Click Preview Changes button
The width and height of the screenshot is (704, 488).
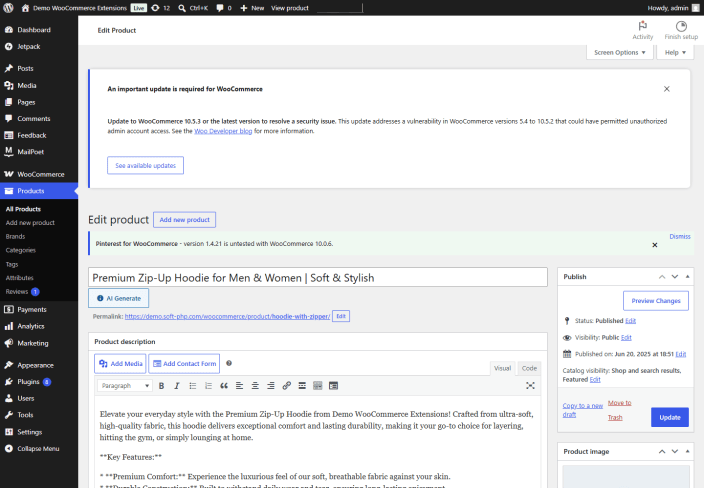coord(656,301)
